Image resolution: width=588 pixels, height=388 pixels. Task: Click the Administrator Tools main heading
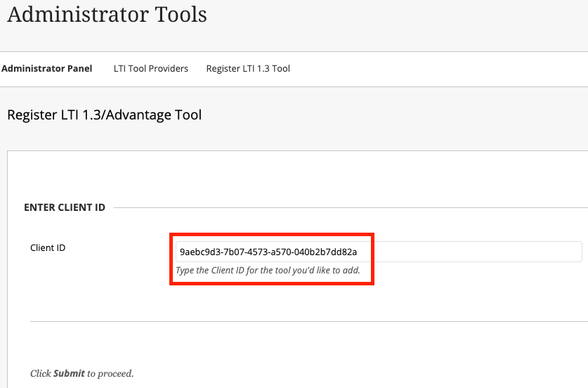tap(107, 15)
